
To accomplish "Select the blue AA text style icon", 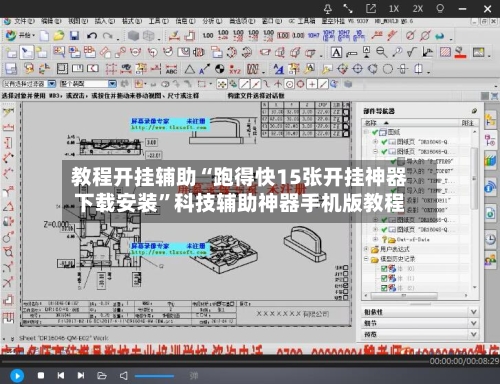I will pos(278,69).
